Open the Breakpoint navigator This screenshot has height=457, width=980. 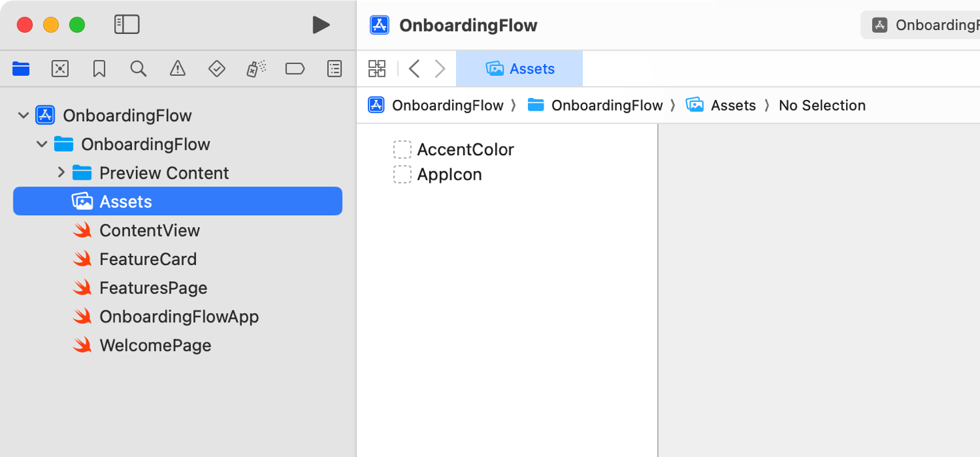point(295,69)
